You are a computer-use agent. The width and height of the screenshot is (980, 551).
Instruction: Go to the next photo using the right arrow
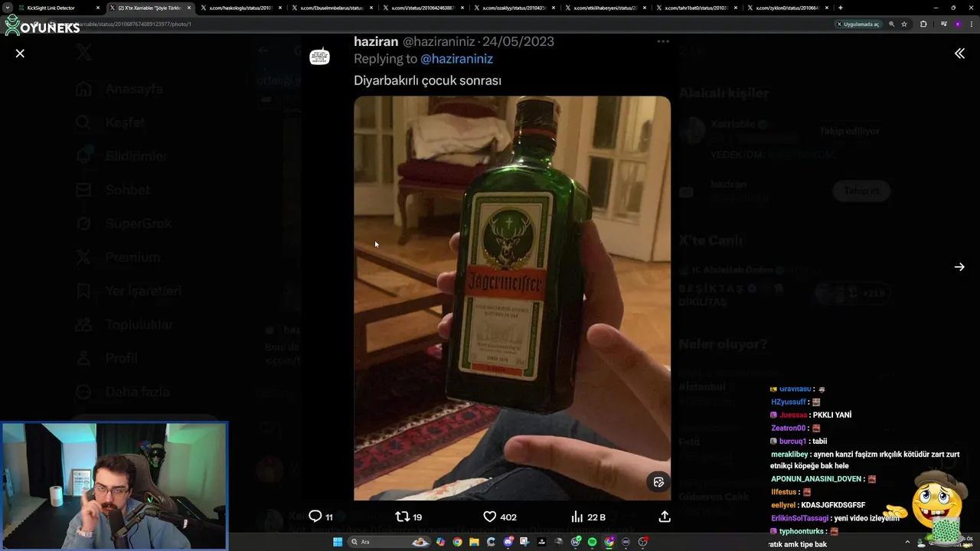click(x=959, y=267)
